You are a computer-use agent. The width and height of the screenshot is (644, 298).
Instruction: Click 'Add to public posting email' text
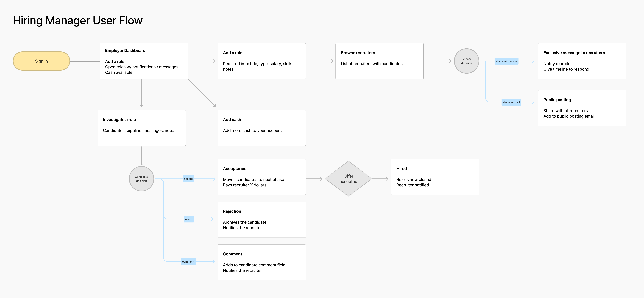pyautogui.click(x=569, y=116)
